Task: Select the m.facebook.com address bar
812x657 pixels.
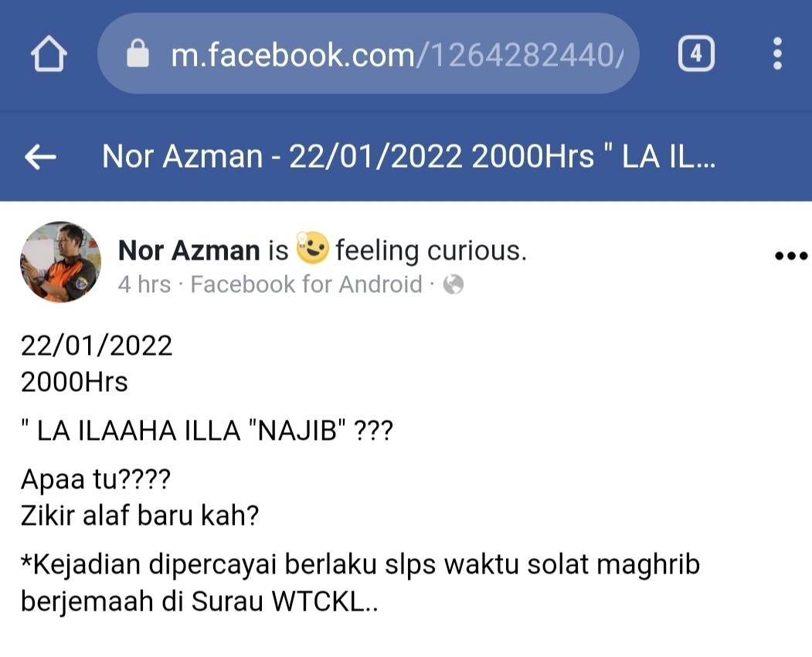Action: coord(369,53)
